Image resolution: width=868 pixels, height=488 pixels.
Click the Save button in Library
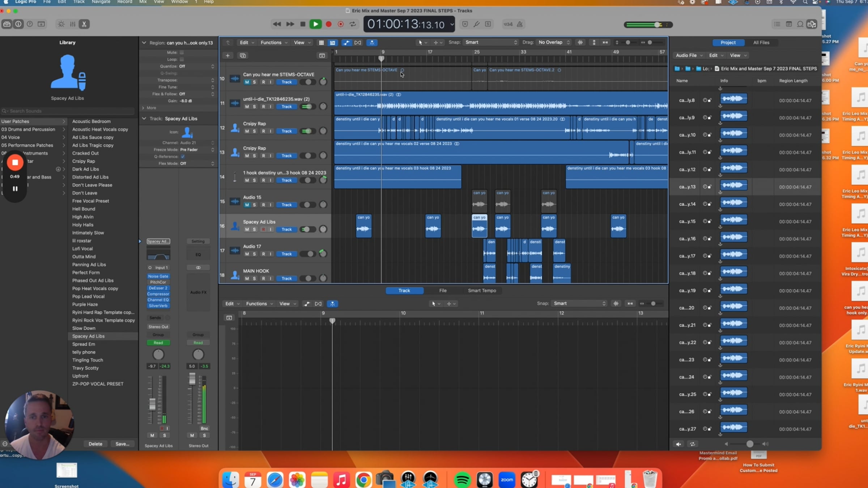coord(122,444)
